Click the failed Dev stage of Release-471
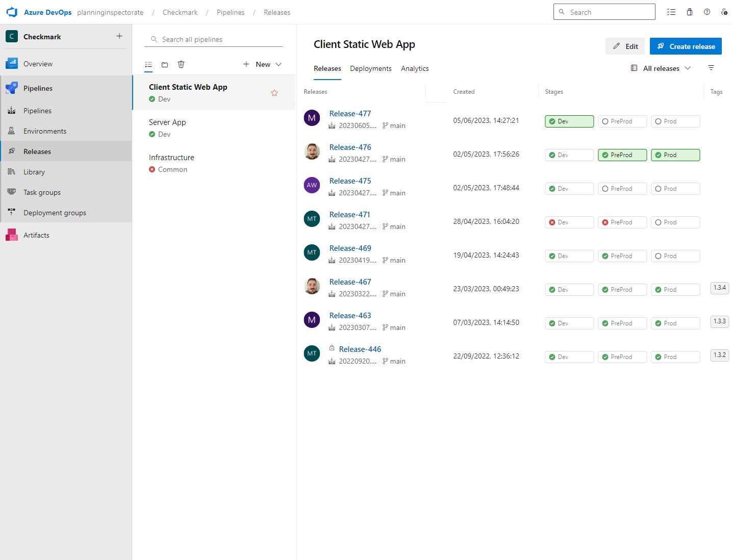Screen dimensions: 732x560 (x=569, y=222)
